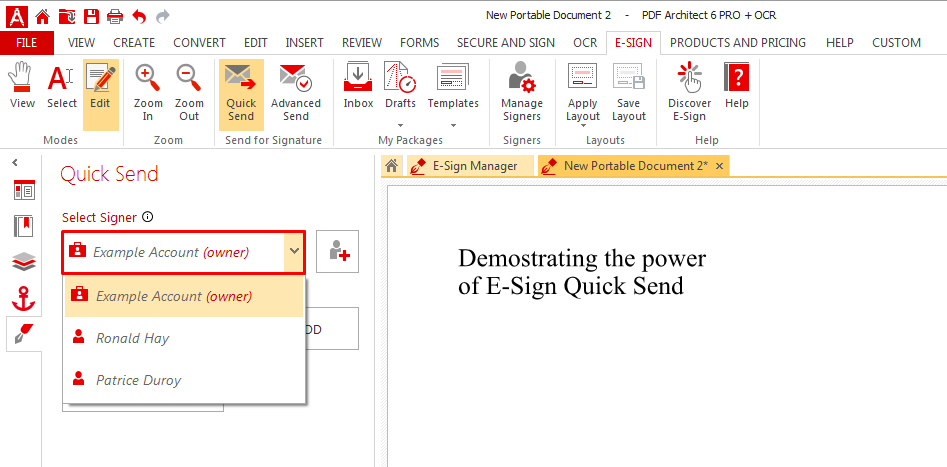Select the E-Sign pen sidebar panel
This screenshot has height=467, width=947.
click(24, 334)
